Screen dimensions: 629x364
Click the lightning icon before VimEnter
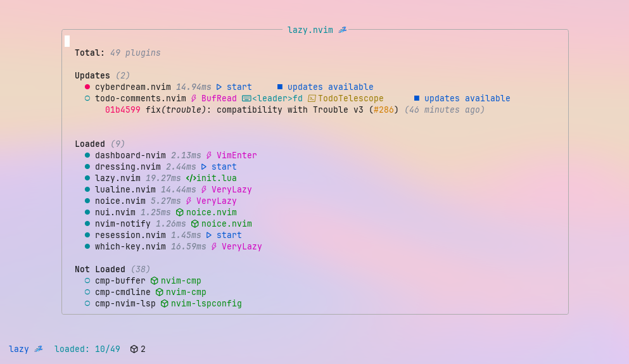209,155
